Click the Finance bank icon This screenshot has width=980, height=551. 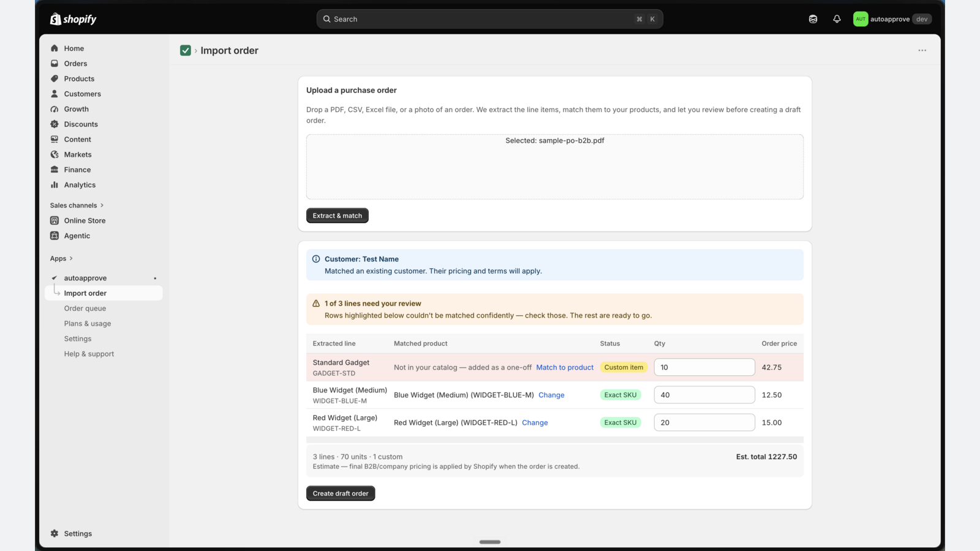pyautogui.click(x=55, y=170)
